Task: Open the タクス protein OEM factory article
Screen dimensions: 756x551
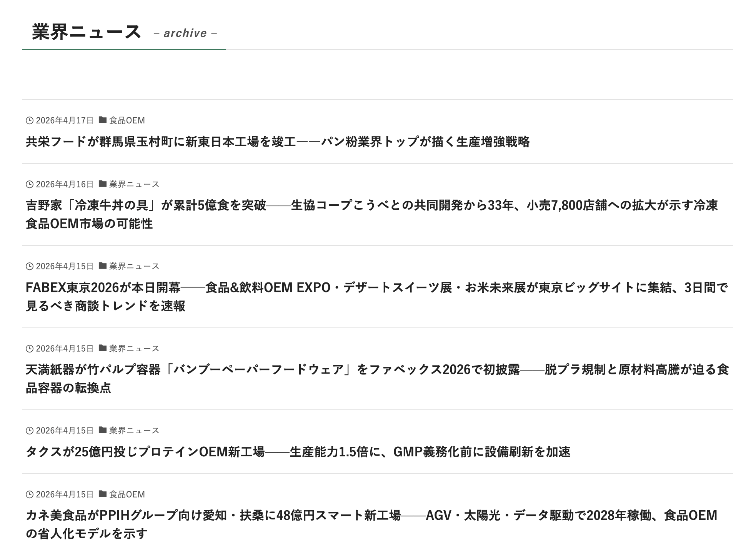Action: 298,452
